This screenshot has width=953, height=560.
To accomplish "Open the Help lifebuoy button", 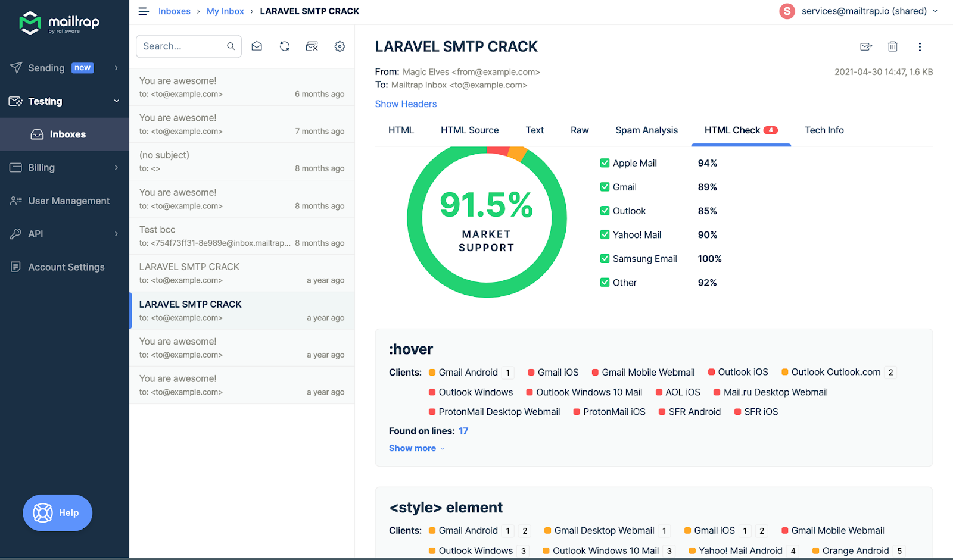I will tap(57, 513).
